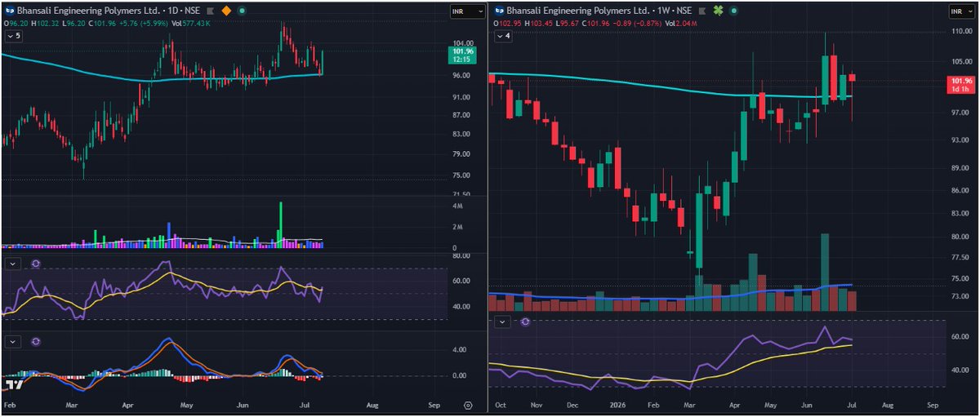The height and width of the screenshot is (417, 980).
Task: Click Mar label on daily time axis
Action: pyautogui.click(x=71, y=405)
